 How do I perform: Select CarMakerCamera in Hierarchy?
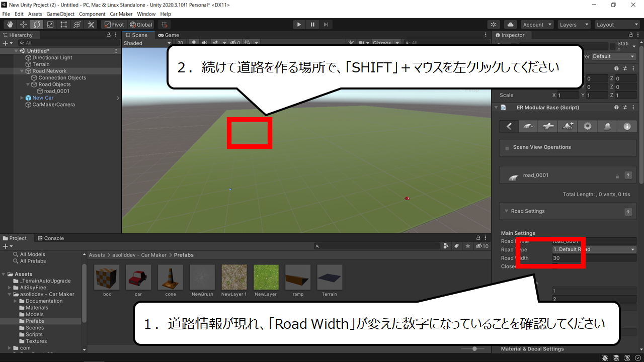click(54, 105)
